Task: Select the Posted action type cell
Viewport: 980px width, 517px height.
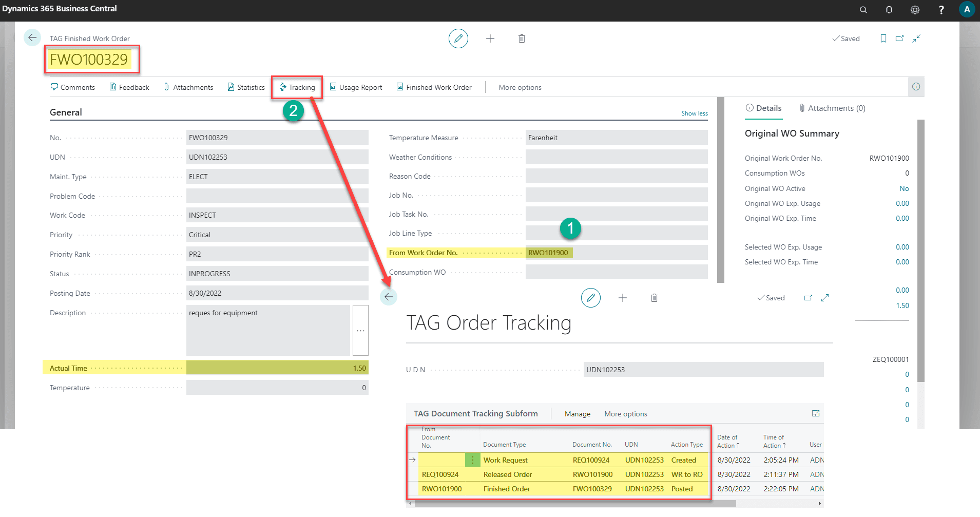Action: point(682,489)
